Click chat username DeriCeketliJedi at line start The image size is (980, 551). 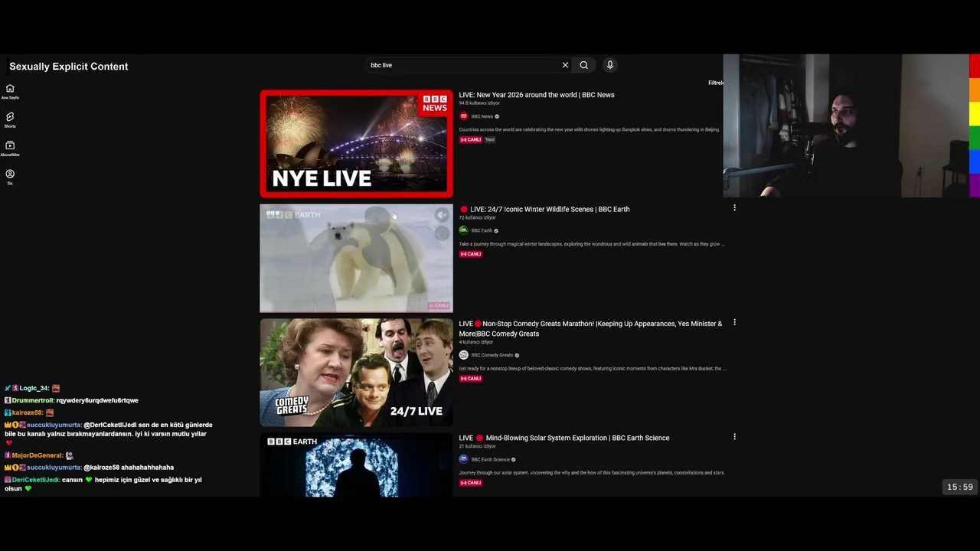[x=36, y=480]
